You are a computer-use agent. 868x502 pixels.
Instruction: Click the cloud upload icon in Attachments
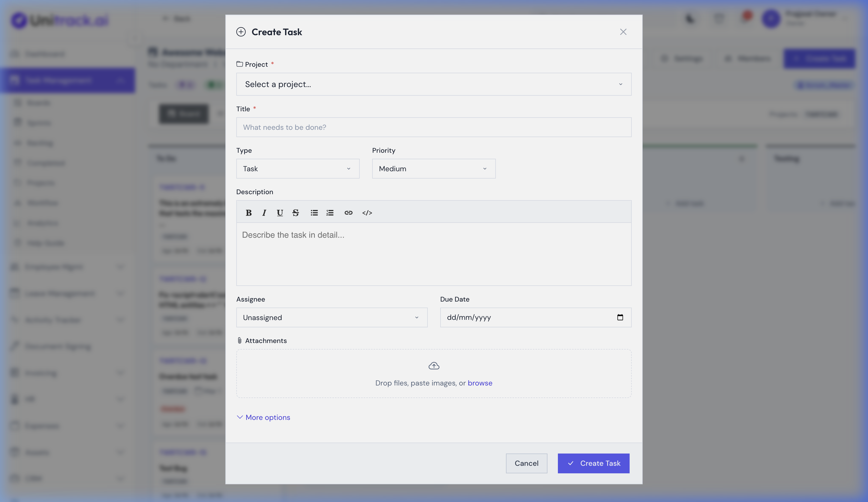pos(433,366)
